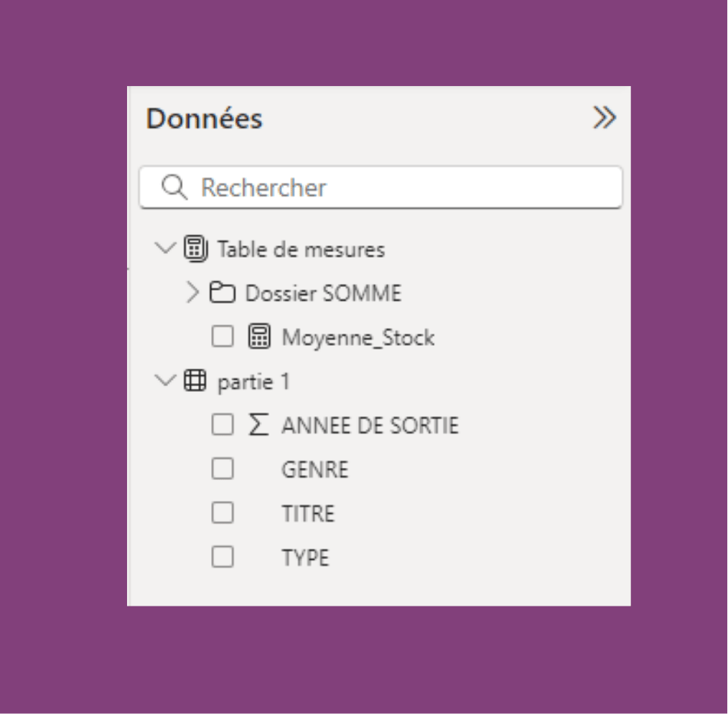Screen dimensions: 728x714
Task: Click the magnifying glass in the search box
Action: click(x=172, y=187)
